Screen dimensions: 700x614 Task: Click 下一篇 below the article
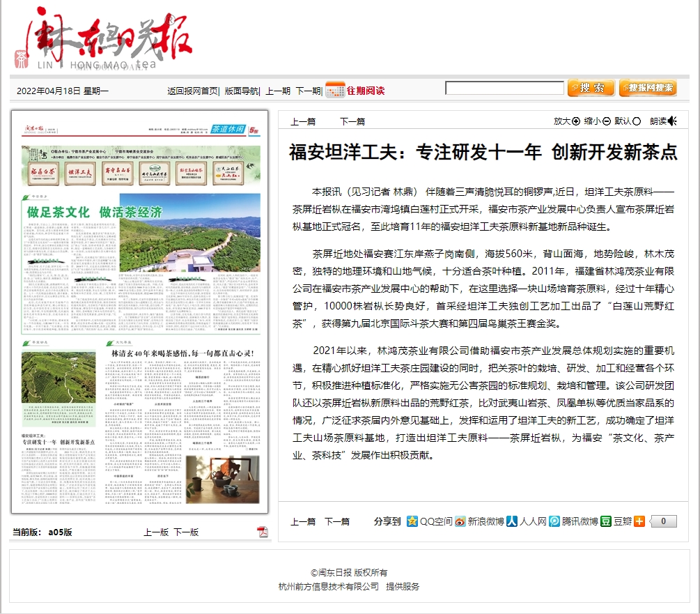click(x=337, y=521)
